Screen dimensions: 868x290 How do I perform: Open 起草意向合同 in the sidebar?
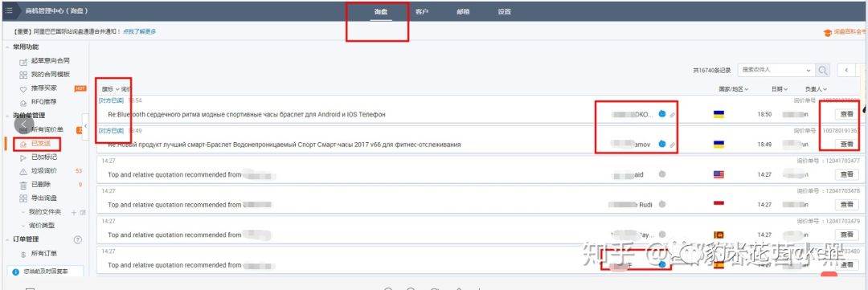tap(51, 60)
